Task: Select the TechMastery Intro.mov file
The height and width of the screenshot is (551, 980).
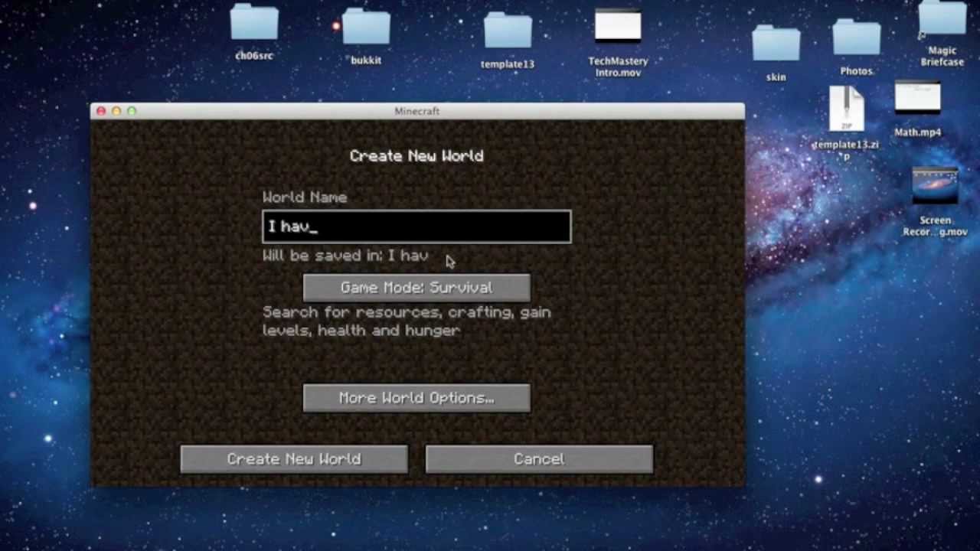Action: (618, 26)
